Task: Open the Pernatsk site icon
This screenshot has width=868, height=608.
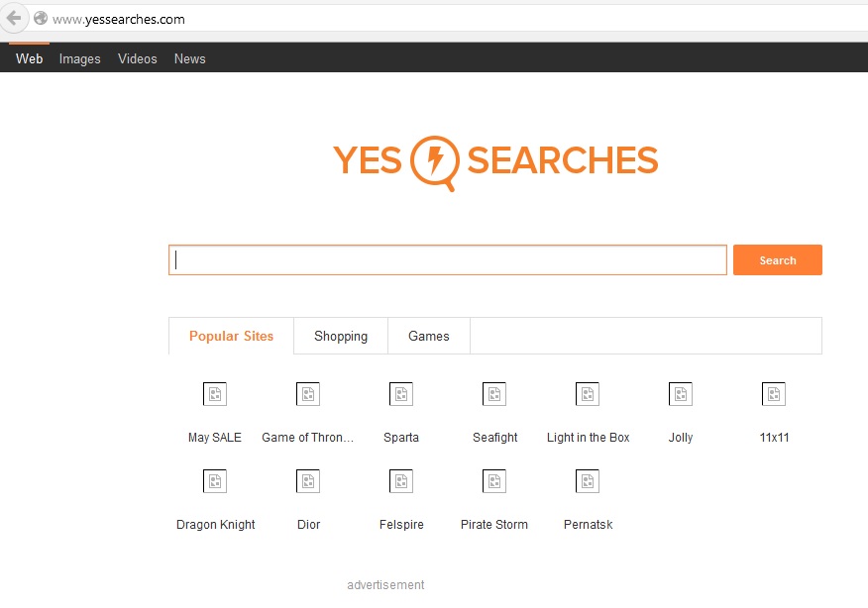Action: tap(588, 481)
